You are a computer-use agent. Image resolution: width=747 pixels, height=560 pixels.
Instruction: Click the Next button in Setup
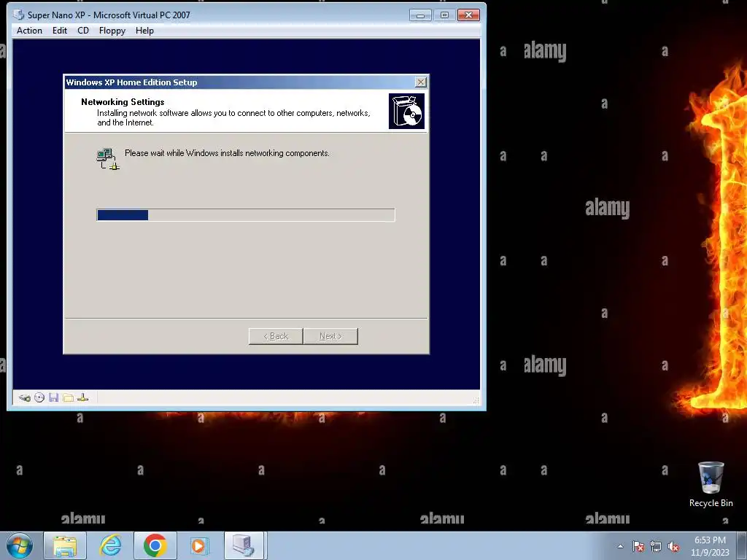coord(330,336)
